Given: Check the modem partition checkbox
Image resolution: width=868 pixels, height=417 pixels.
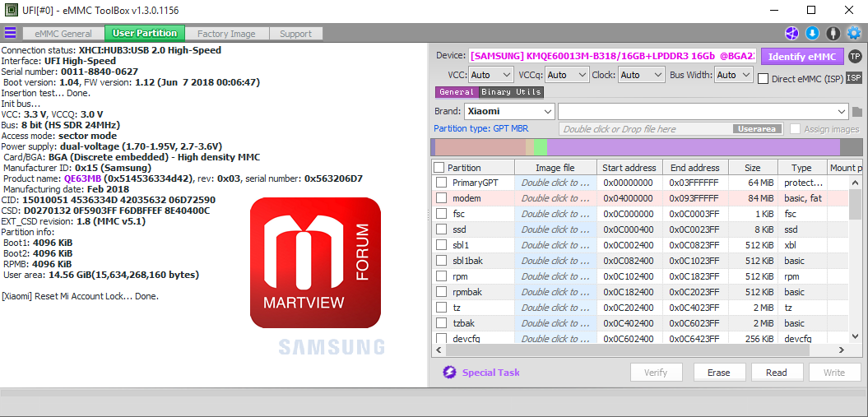Looking at the screenshot, I should tap(441, 198).
